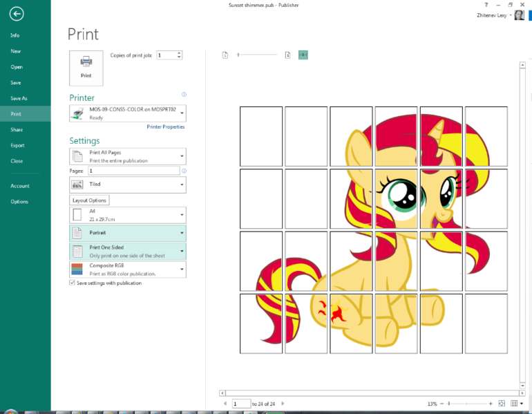Image resolution: width=532 pixels, height=414 pixels.
Task: Click the user profile picture
Action: [x=519, y=15]
